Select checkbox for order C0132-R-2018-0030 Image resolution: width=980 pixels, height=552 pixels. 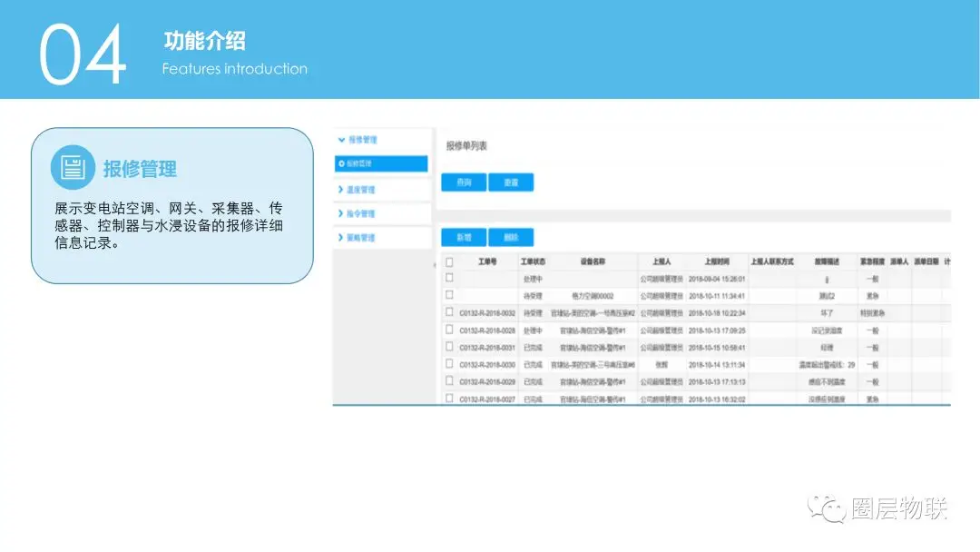pos(449,363)
